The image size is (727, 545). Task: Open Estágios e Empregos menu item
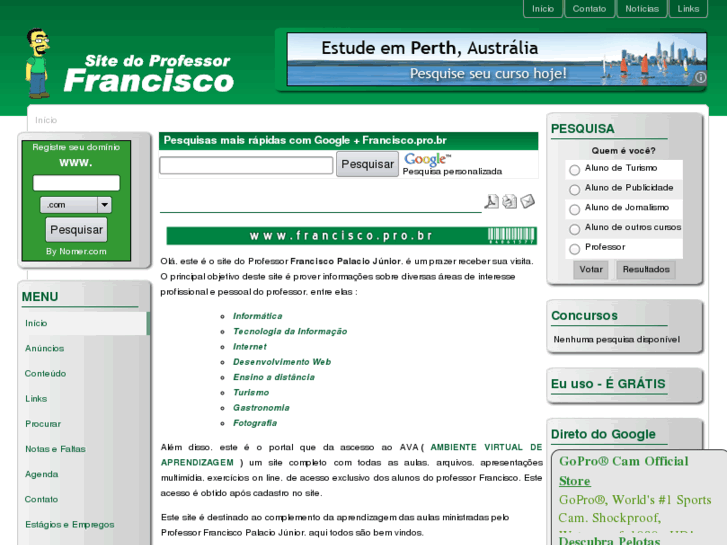pyautogui.click(x=70, y=525)
